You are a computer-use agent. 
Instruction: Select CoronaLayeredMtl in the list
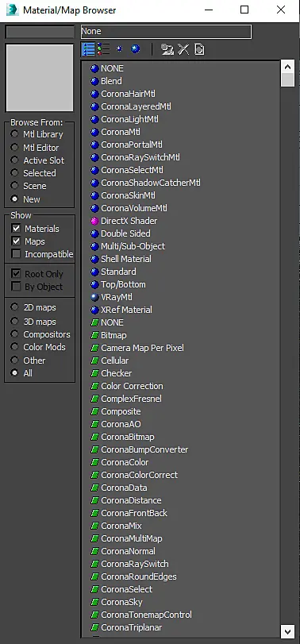pyautogui.click(x=136, y=106)
